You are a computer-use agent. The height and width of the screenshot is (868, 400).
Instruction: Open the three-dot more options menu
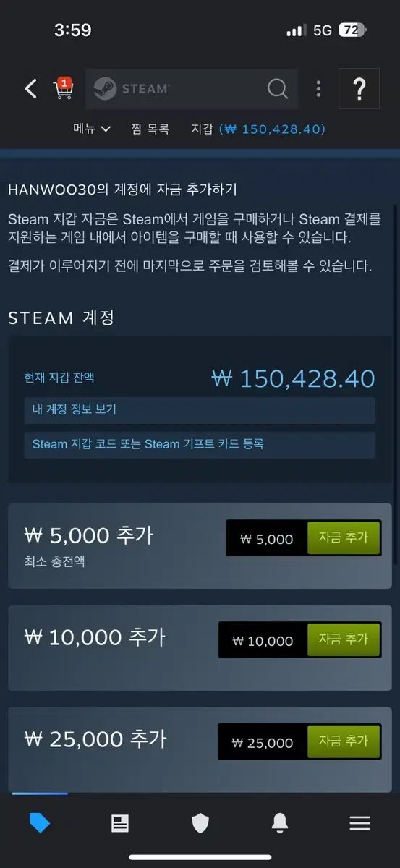(x=318, y=89)
